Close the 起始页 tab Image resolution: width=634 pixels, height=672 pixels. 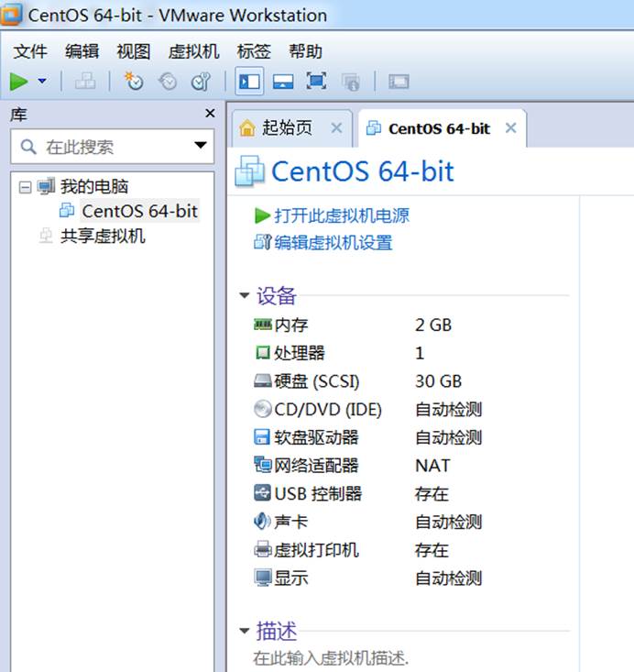(x=337, y=127)
